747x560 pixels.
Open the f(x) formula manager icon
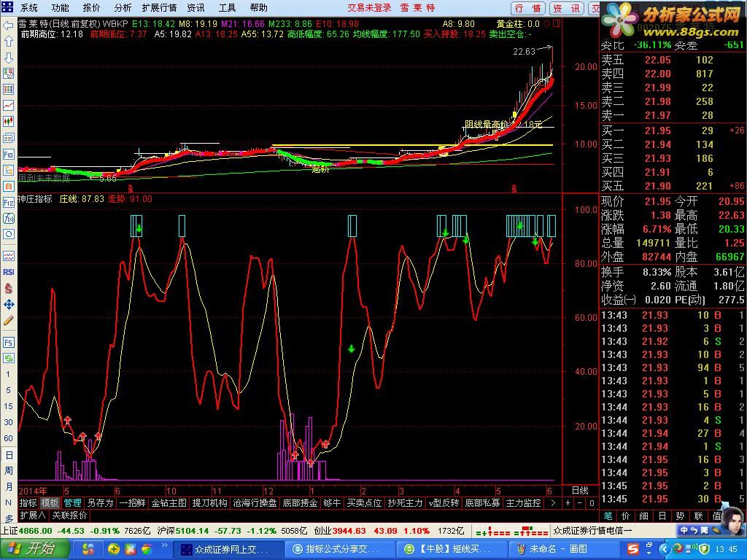tap(8, 219)
